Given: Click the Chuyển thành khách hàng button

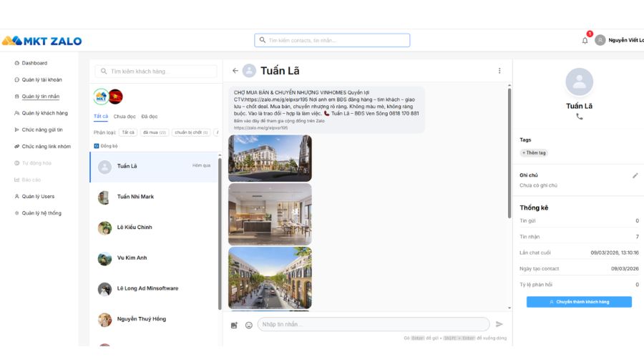Looking at the screenshot, I should click(579, 302).
